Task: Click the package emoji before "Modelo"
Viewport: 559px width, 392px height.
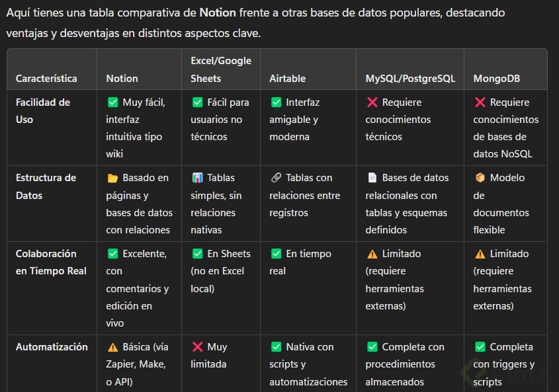Action: pyautogui.click(x=480, y=177)
